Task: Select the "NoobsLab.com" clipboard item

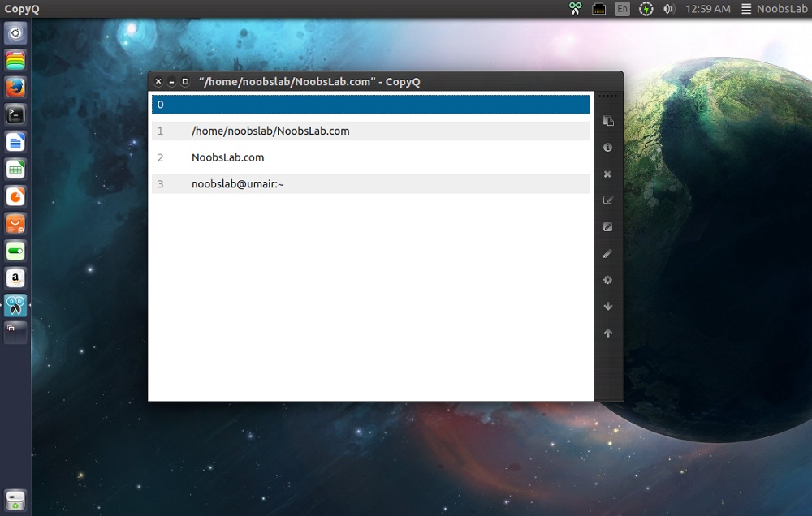Action: tap(371, 157)
